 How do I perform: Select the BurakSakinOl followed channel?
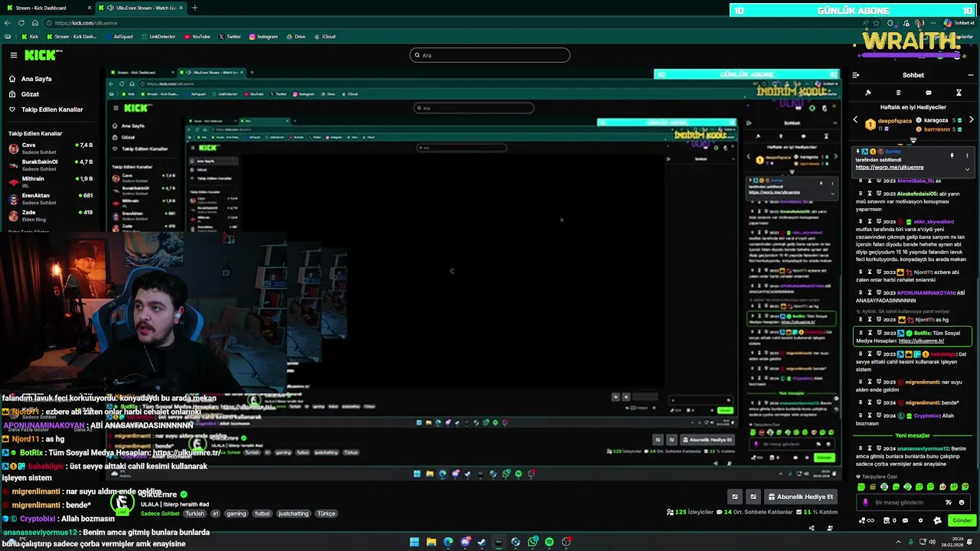[x=51, y=165]
